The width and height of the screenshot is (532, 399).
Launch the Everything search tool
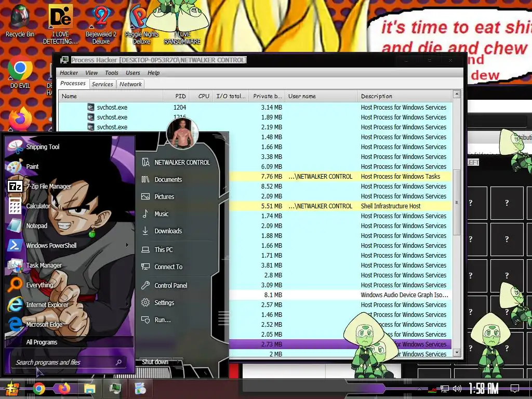(x=70, y=285)
